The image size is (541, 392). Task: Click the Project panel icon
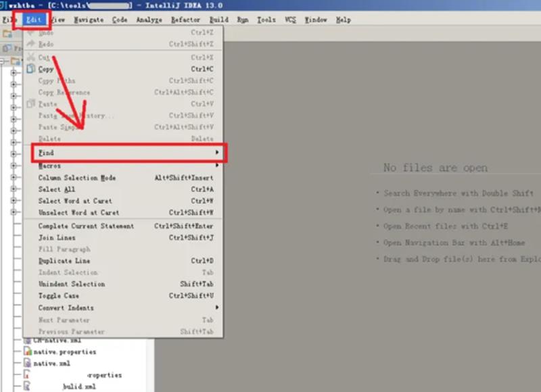[7, 48]
